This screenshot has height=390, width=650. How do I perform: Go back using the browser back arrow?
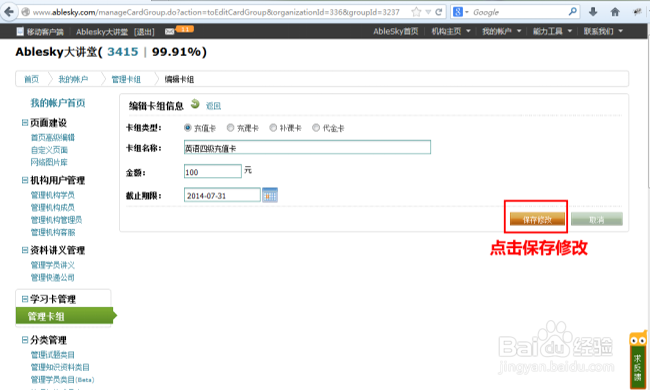pos(9,12)
